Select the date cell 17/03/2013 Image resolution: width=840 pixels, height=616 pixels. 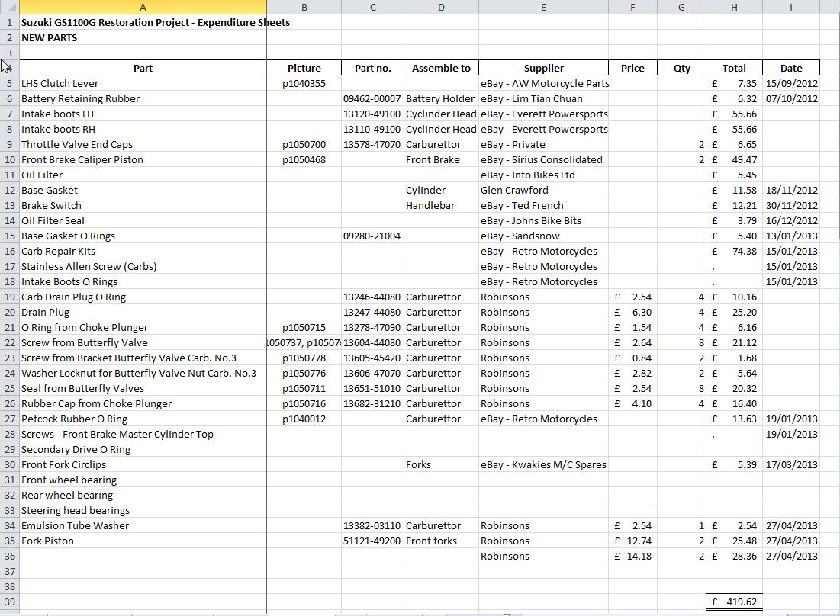point(790,464)
